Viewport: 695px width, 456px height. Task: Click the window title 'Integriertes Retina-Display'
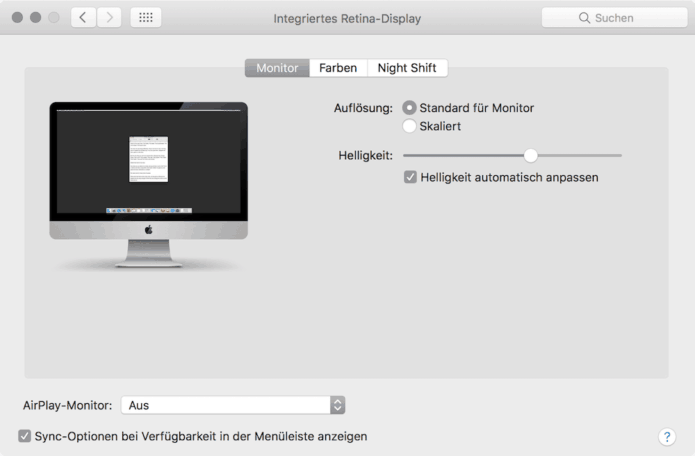click(347, 18)
